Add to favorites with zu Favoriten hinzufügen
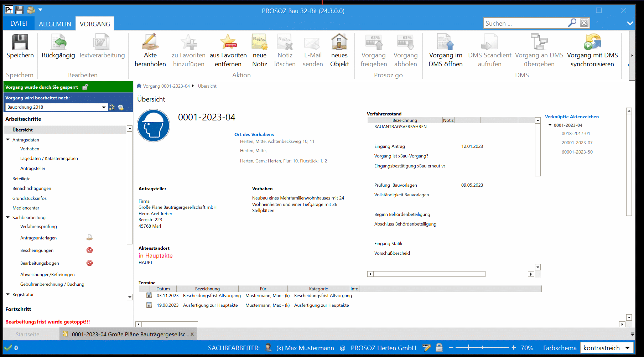Screen dimensions: 644x357 pos(188,42)
